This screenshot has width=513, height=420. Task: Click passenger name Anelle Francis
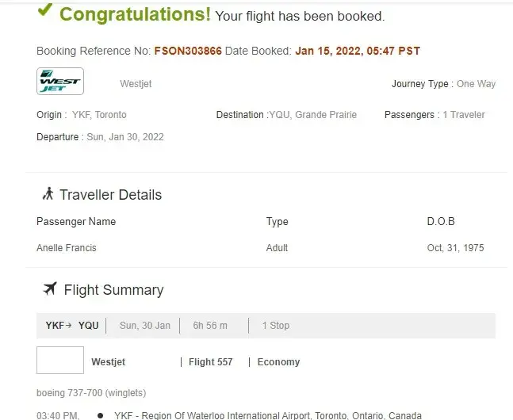point(67,248)
